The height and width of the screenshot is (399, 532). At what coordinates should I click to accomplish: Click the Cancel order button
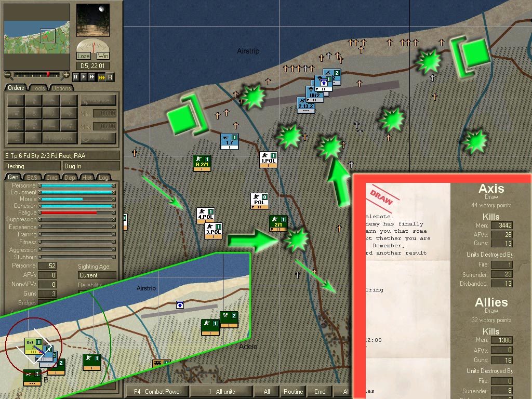coord(98,138)
